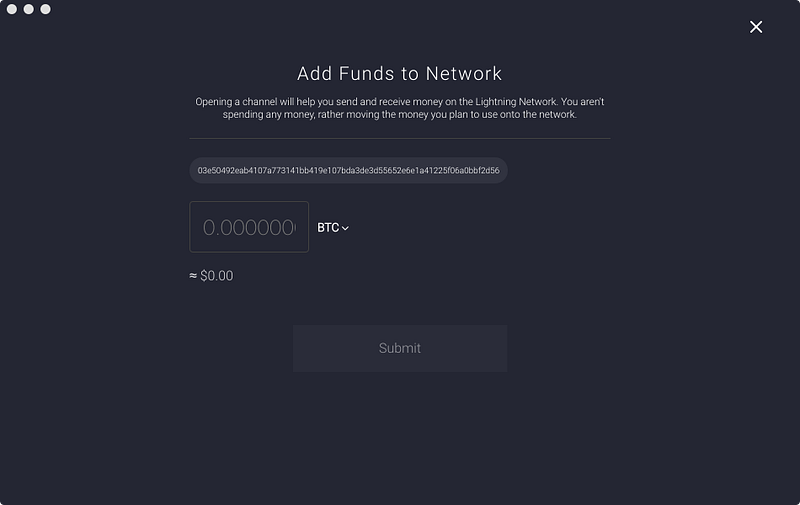The height and width of the screenshot is (505, 800).
Task: Click the ≈ $0.00 USD estimate
Action: (x=211, y=276)
